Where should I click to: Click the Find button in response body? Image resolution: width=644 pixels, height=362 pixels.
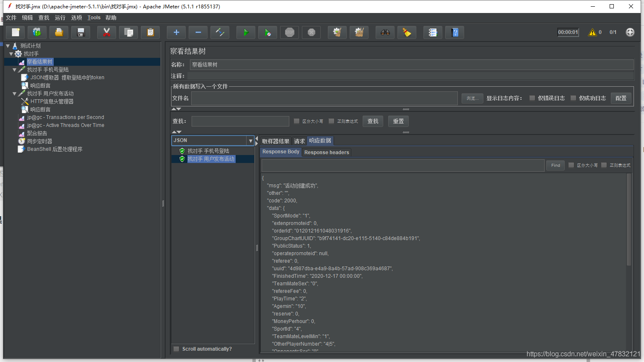[556, 165]
